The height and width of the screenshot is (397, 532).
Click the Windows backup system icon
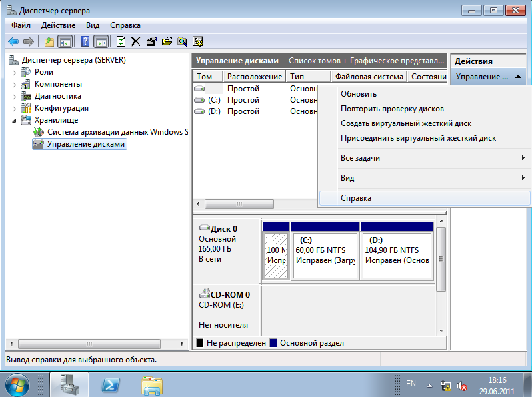(x=39, y=132)
